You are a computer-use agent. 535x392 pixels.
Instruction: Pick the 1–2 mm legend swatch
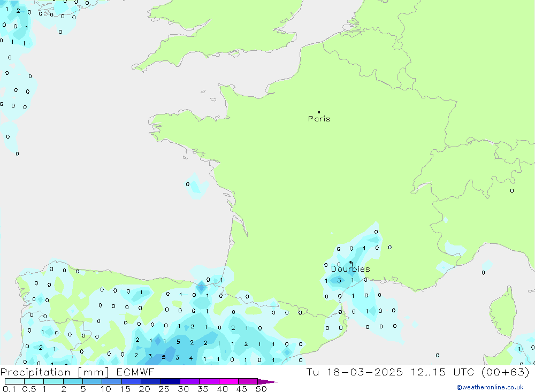pyautogui.click(x=53, y=381)
